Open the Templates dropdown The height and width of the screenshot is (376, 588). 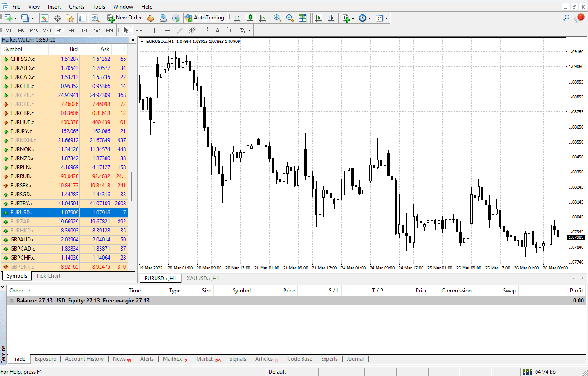click(x=381, y=18)
